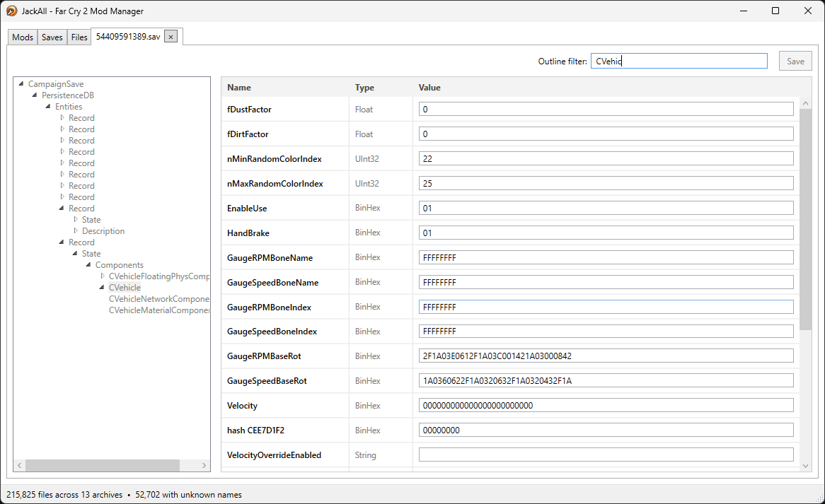The width and height of the screenshot is (825, 504).
Task: Select the CampaignSave root item
Action: tap(56, 83)
